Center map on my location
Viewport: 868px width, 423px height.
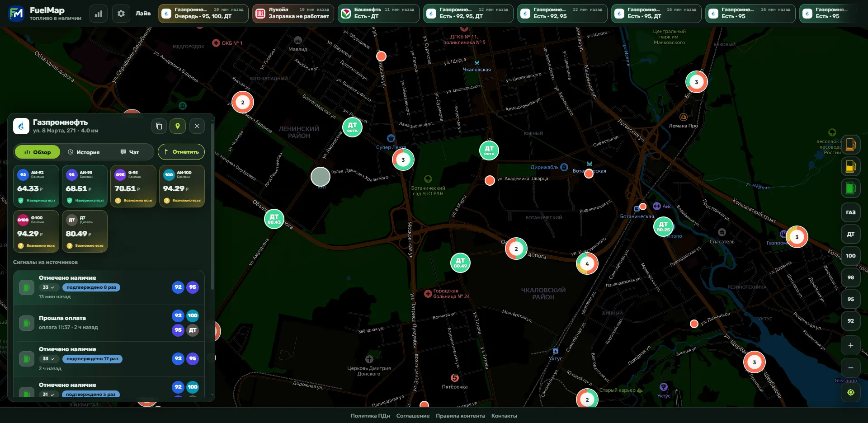click(851, 392)
